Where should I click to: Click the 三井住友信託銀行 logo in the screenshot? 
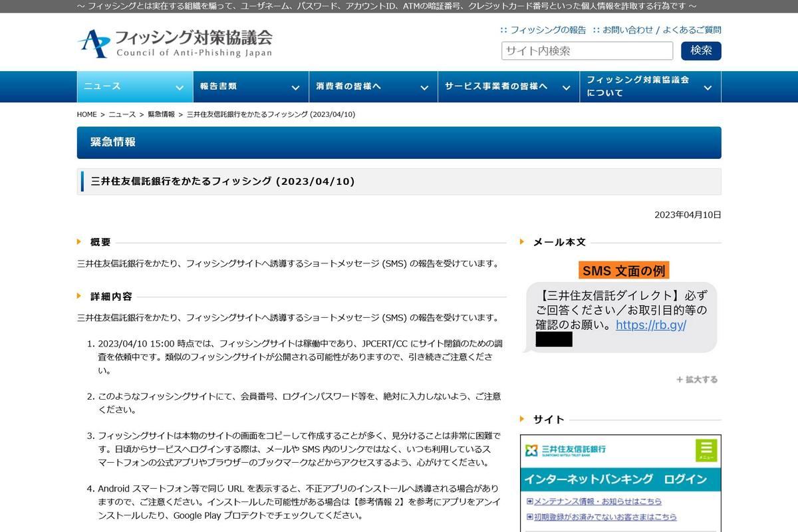565,450
